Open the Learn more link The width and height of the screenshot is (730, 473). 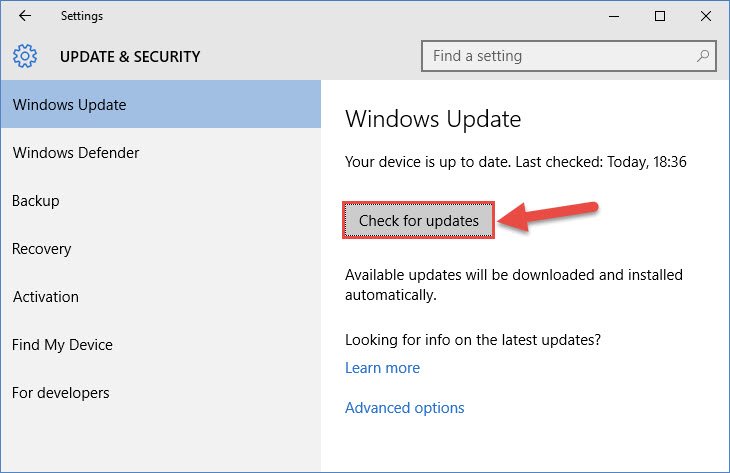pos(382,368)
